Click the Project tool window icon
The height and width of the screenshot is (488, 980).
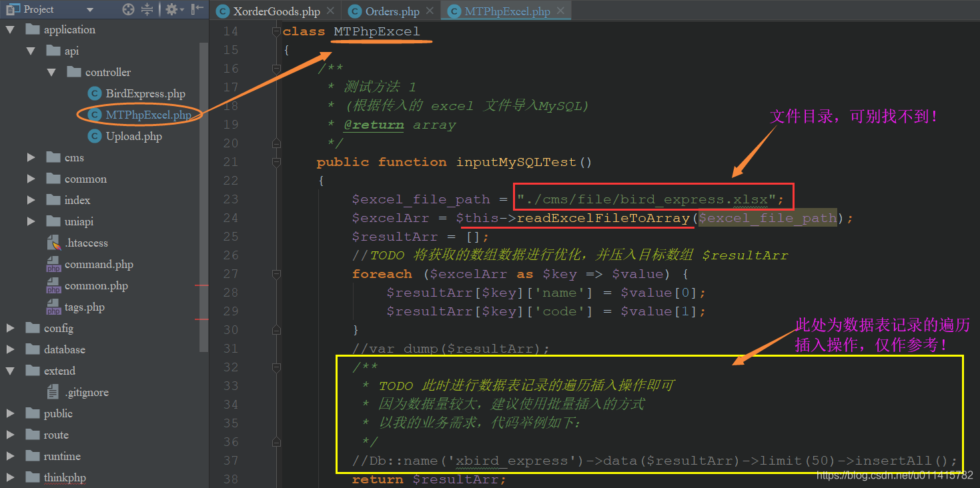tap(11, 9)
